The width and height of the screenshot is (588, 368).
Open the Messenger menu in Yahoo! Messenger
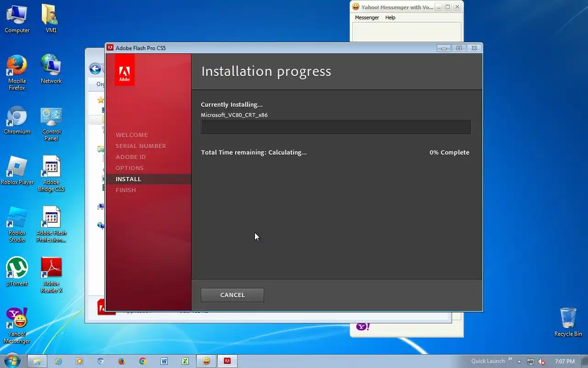(367, 17)
